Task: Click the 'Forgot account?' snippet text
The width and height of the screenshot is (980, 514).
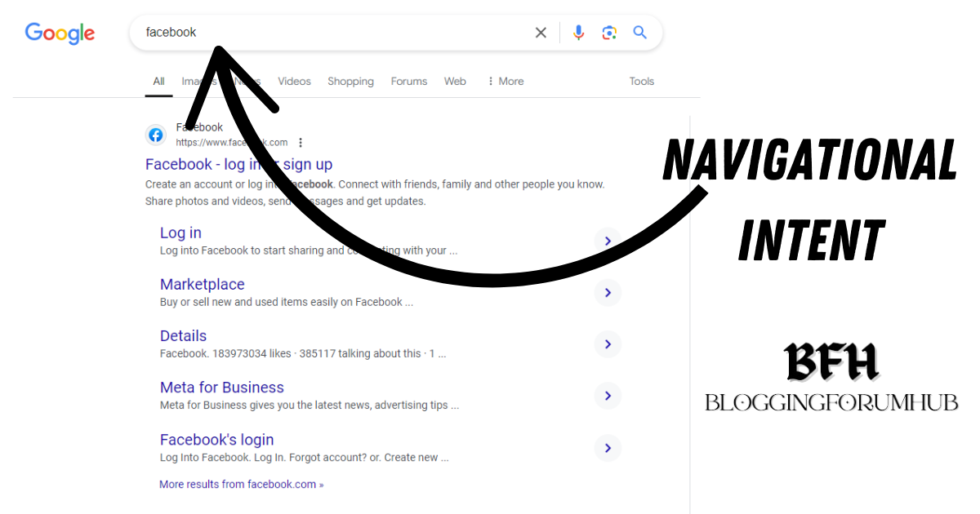Action: click(305, 457)
